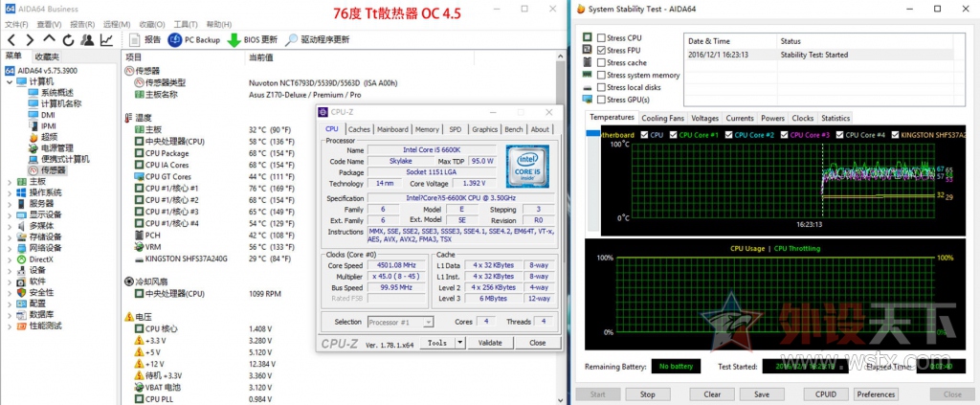Enable the Stress GPU(s) checkbox

601,100
